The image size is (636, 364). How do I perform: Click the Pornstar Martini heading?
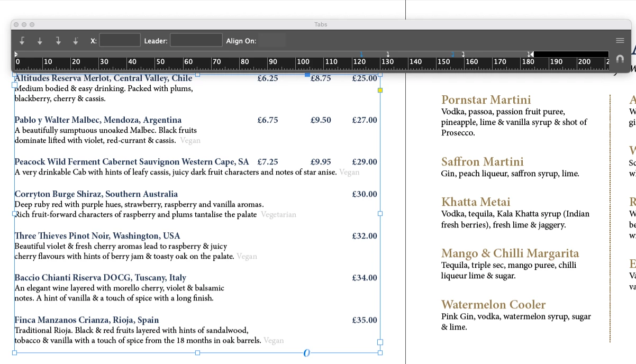486,99
